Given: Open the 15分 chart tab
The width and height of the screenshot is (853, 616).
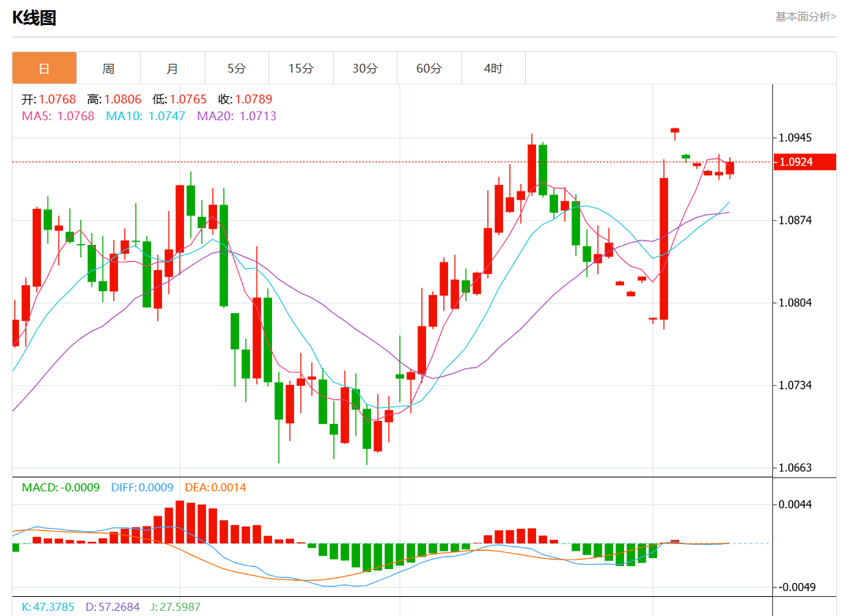Looking at the screenshot, I should (301, 68).
